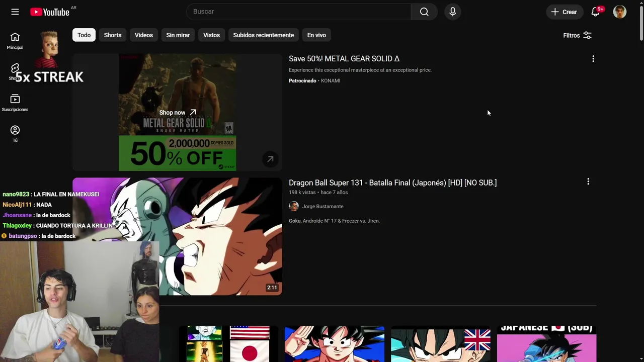644x362 pixels.
Task: Go to the YouTube home logo
Action: 49,12
